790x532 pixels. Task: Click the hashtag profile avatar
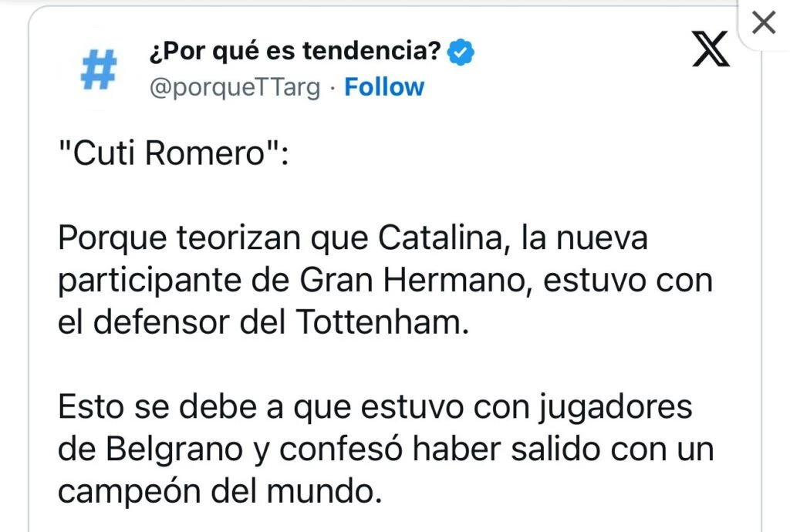[x=99, y=70]
